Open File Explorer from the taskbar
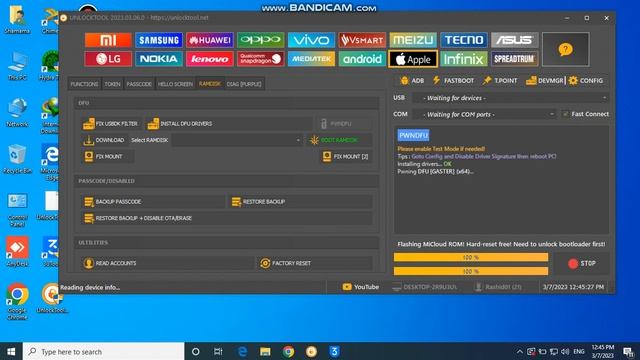640x360 pixels. coord(265,351)
